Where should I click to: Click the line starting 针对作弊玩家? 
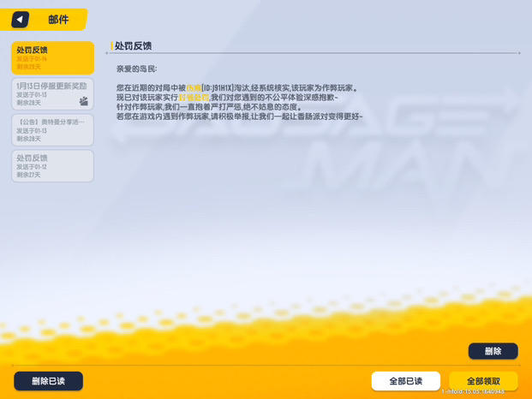click(x=209, y=107)
